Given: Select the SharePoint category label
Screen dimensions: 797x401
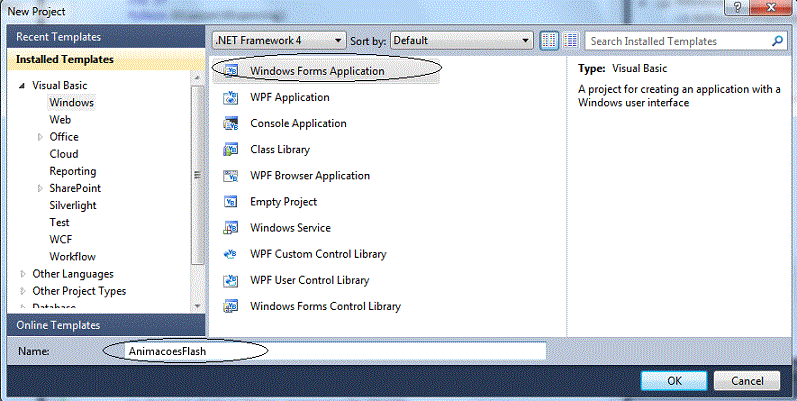Looking at the screenshot, I should point(75,189).
